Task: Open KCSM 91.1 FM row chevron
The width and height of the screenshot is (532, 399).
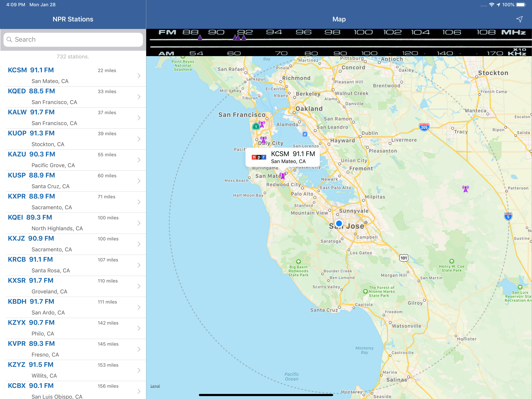Action: click(139, 76)
